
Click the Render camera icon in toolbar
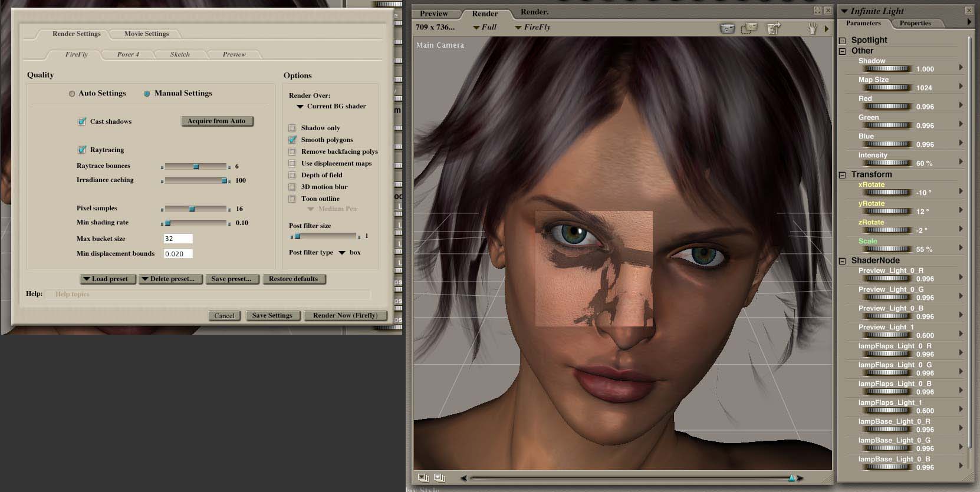coord(728,28)
